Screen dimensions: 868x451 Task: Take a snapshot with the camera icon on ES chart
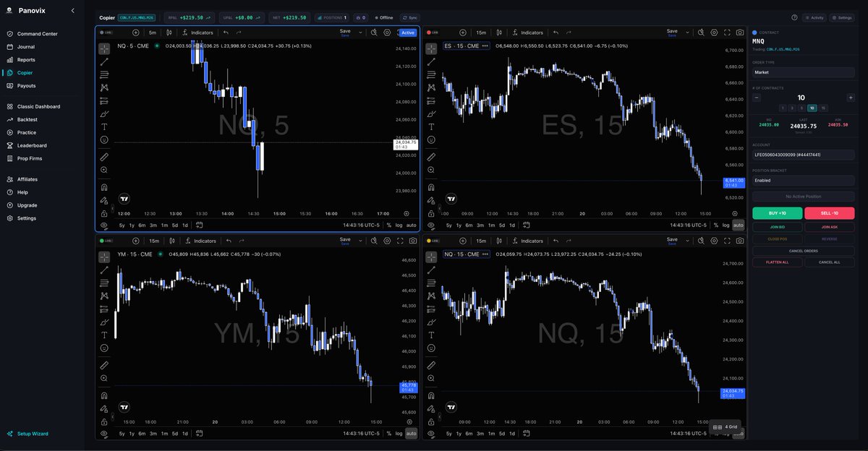(739, 32)
